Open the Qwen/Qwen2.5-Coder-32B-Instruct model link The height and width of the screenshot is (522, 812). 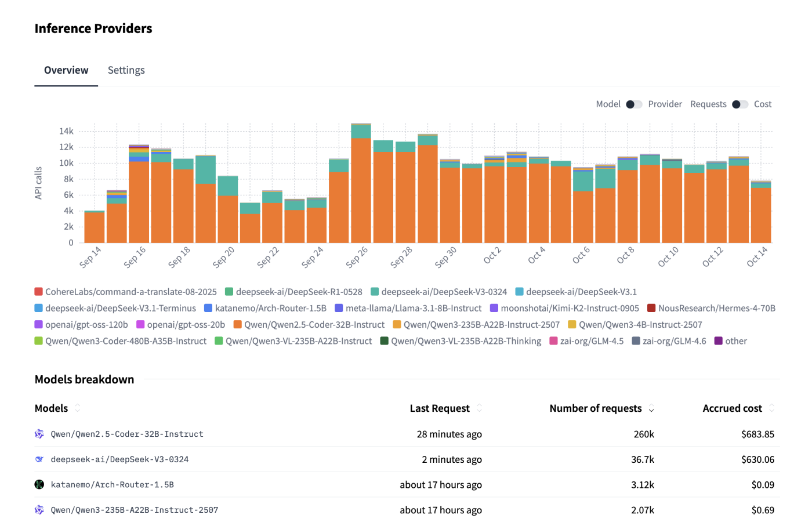[x=127, y=434]
